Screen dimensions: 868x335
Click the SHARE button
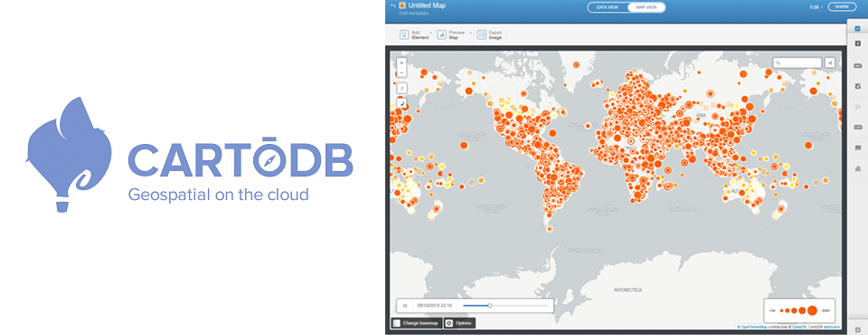click(842, 6)
